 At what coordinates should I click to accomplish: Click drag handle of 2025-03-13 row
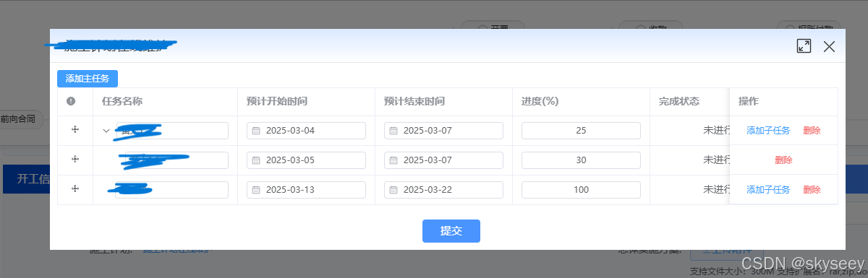click(x=75, y=188)
